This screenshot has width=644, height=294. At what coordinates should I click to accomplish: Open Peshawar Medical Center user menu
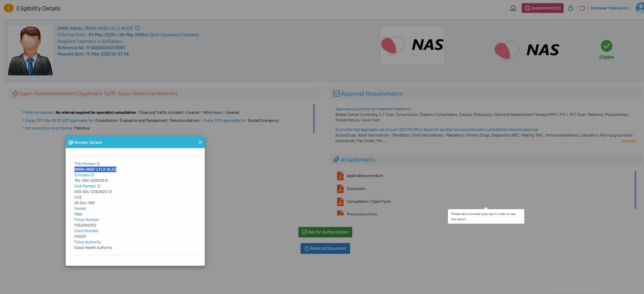click(611, 8)
